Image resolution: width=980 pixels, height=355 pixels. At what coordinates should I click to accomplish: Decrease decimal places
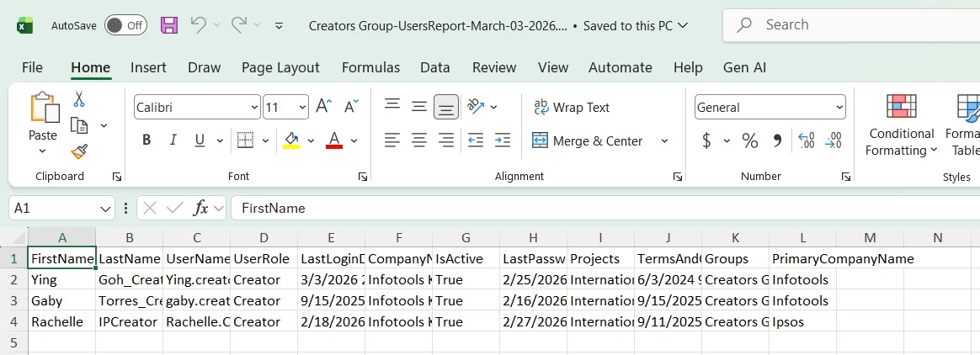tap(834, 140)
